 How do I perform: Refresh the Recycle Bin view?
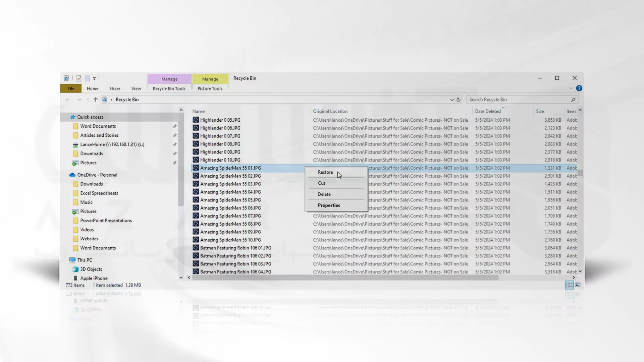459,100
